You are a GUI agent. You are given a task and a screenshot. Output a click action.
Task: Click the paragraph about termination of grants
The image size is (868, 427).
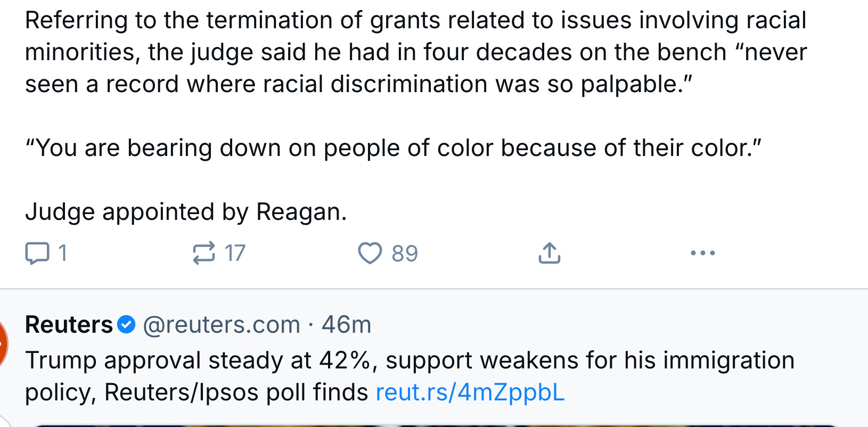coord(416,52)
